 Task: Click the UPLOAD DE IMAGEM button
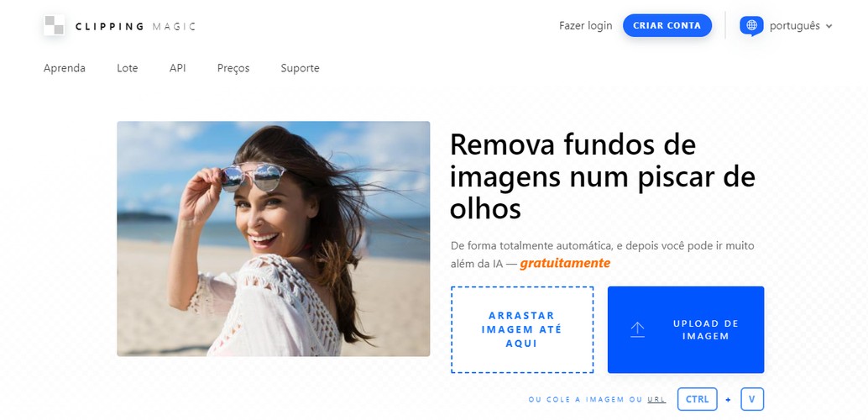click(x=686, y=329)
